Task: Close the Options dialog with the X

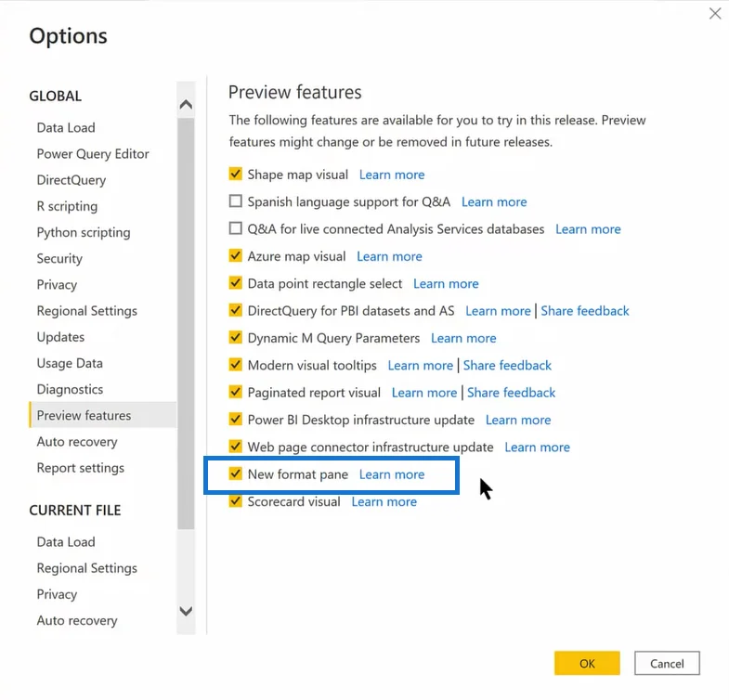Action: click(714, 13)
